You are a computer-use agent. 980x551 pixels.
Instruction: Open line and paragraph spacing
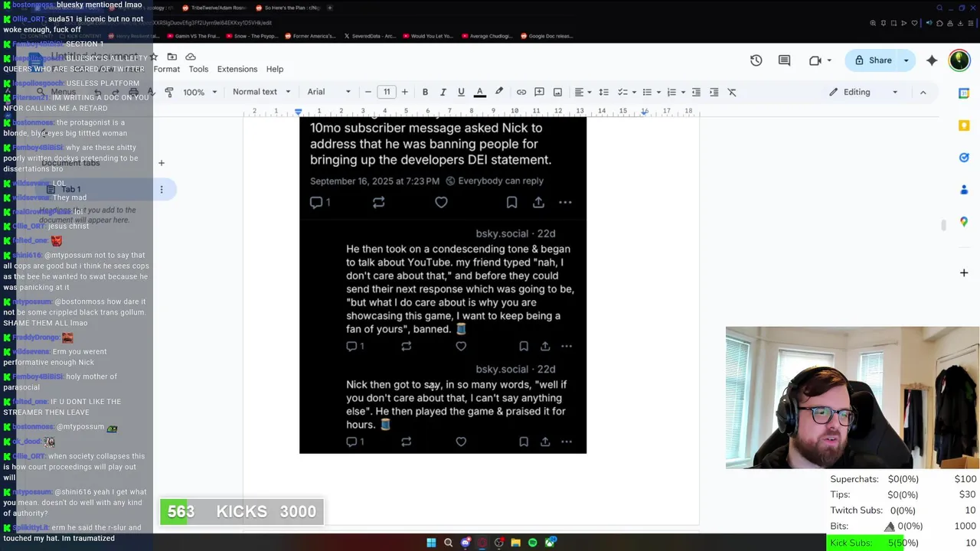coord(603,92)
